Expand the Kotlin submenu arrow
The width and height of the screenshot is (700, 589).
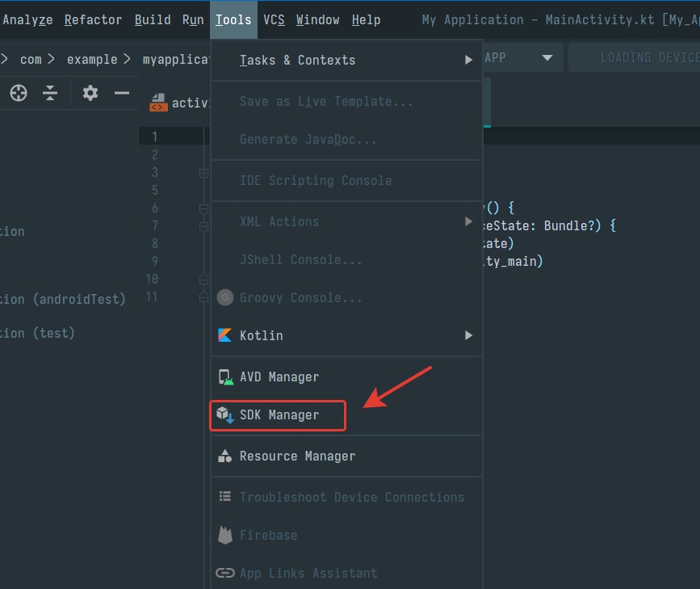coord(468,335)
